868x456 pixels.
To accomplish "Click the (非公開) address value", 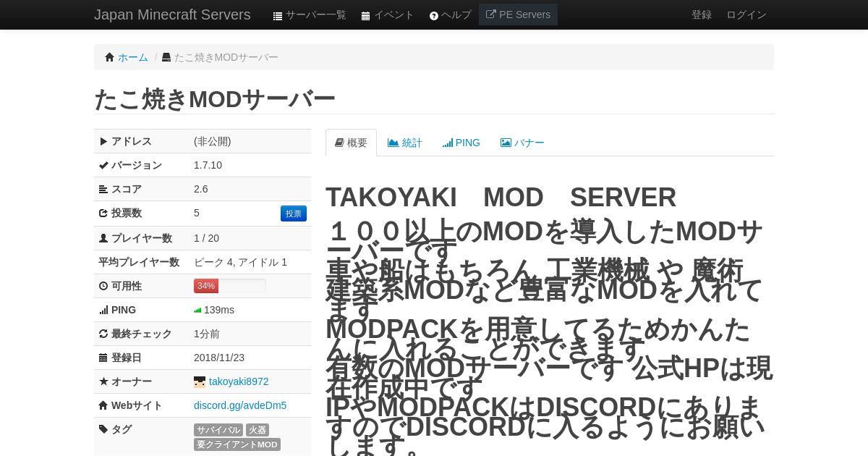I will pos(213,141).
